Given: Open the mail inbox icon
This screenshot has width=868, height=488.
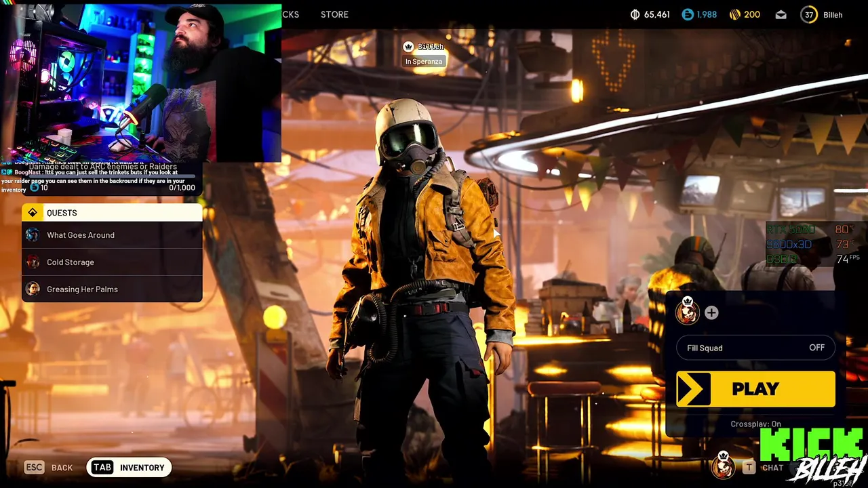Looking at the screenshot, I should [x=781, y=14].
